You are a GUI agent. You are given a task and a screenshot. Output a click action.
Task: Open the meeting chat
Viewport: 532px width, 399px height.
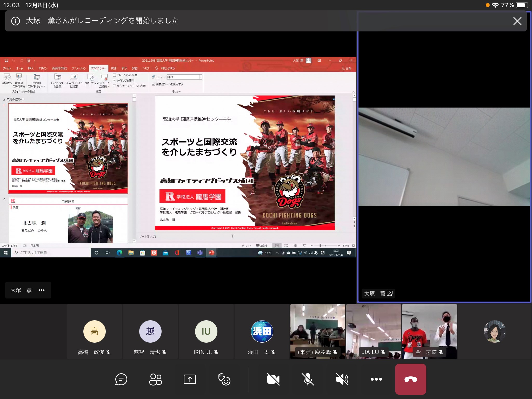point(121,379)
